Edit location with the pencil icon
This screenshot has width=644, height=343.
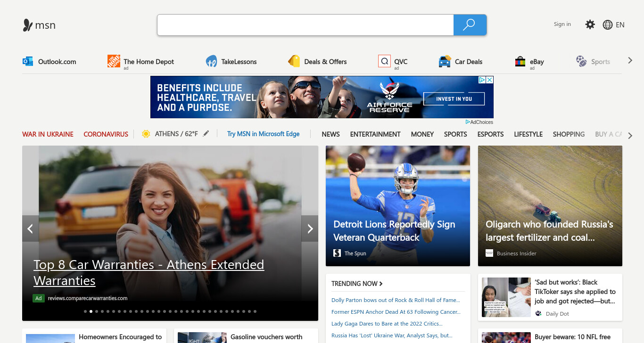click(x=206, y=134)
